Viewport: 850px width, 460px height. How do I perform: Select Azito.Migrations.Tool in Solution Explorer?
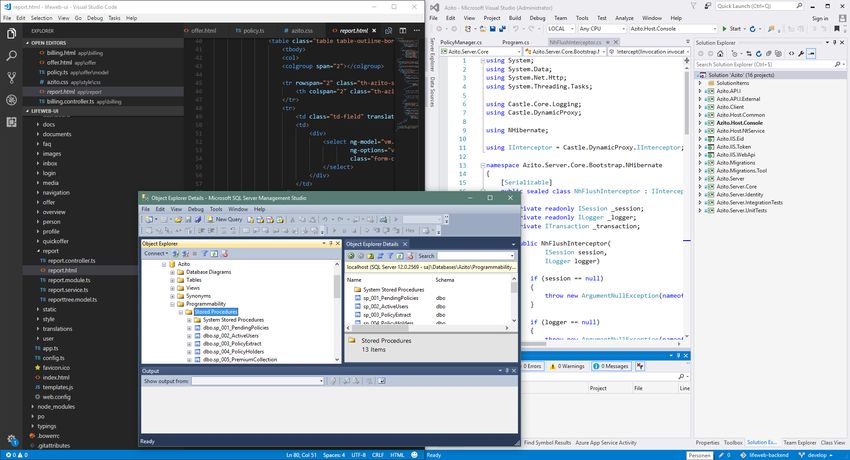pos(742,171)
